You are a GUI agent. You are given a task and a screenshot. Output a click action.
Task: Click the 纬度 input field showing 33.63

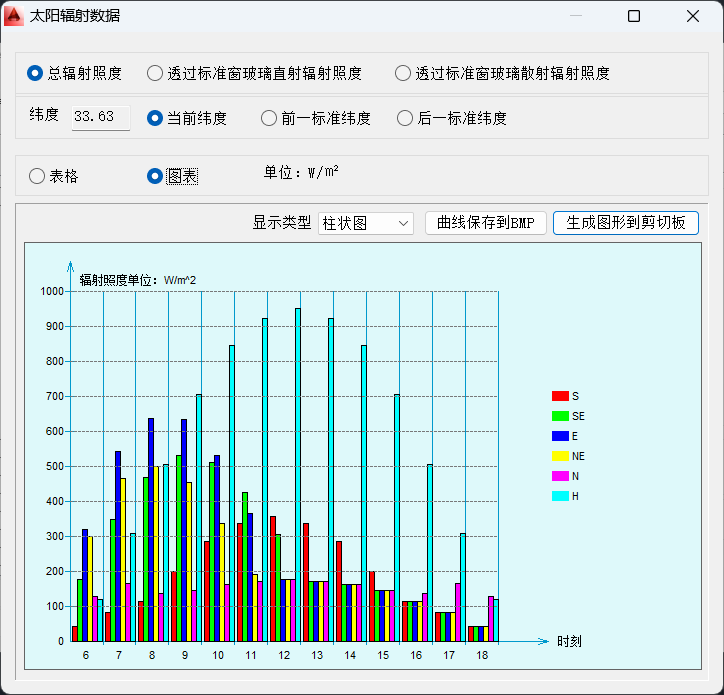(100, 117)
